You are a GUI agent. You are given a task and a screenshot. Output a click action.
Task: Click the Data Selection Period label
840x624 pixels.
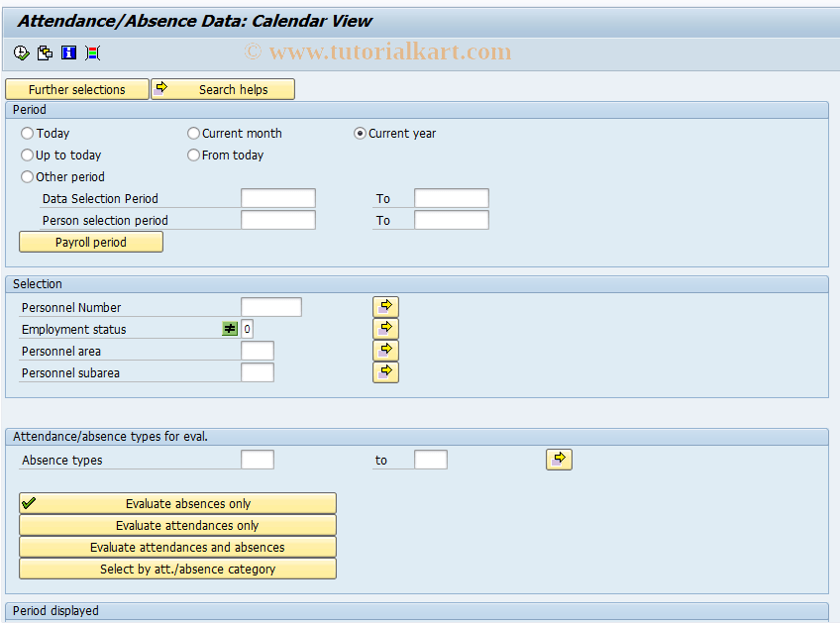(x=100, y=199)
